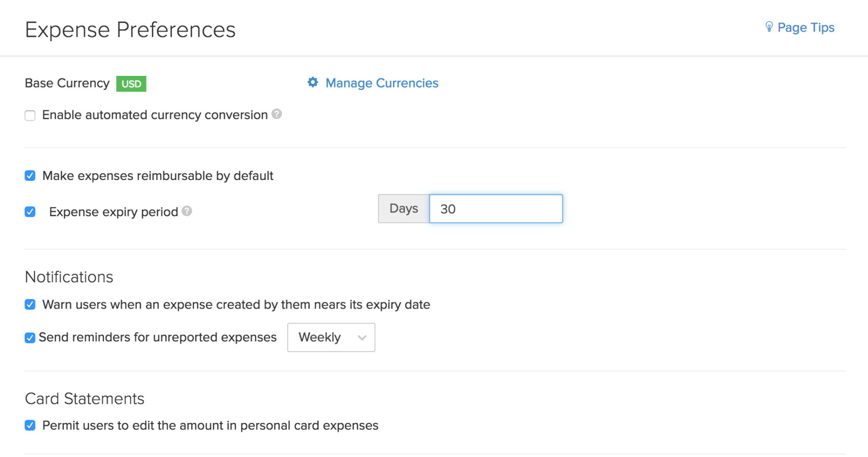
Task: Click the help icon beside automated currency conversion
Action: click(x=277, y=114)
